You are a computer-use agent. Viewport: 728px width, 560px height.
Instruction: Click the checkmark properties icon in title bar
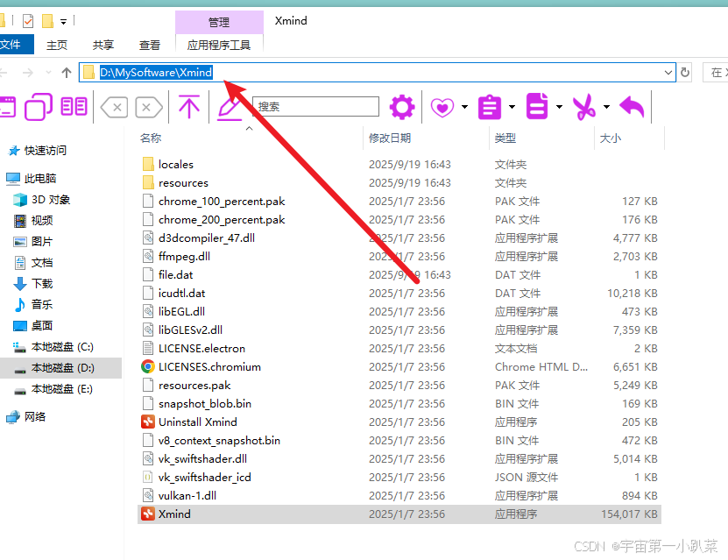[x=28, y=21]
